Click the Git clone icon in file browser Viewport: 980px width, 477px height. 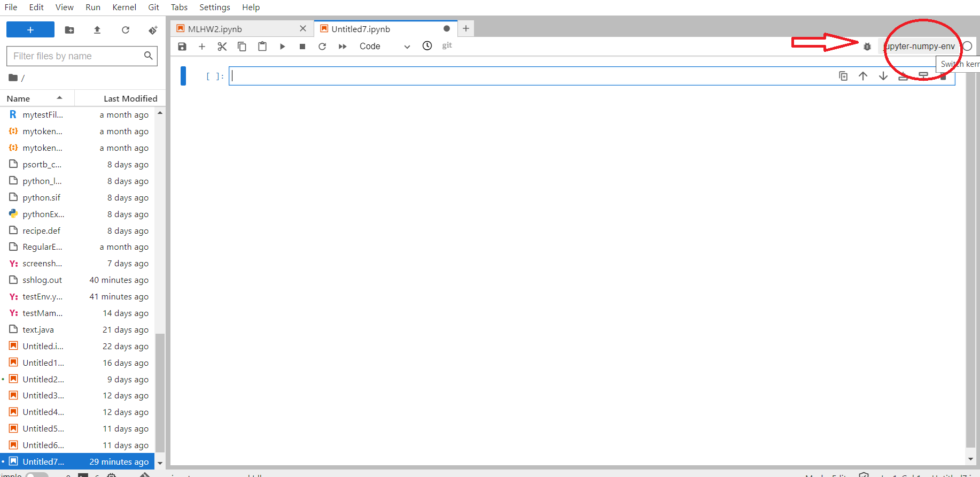click(153, 30)
